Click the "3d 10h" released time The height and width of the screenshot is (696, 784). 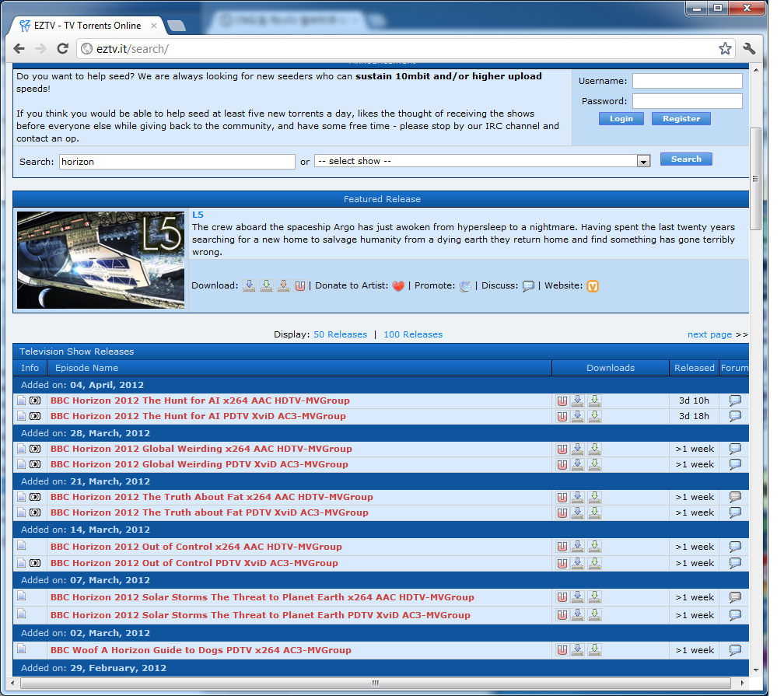[x=694, y=400]
